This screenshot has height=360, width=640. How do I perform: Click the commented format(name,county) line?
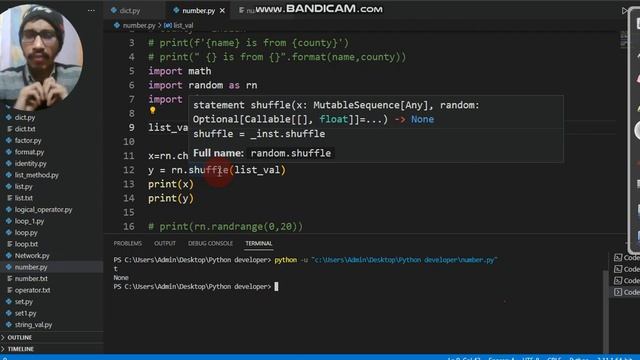[x=278, y=57]
